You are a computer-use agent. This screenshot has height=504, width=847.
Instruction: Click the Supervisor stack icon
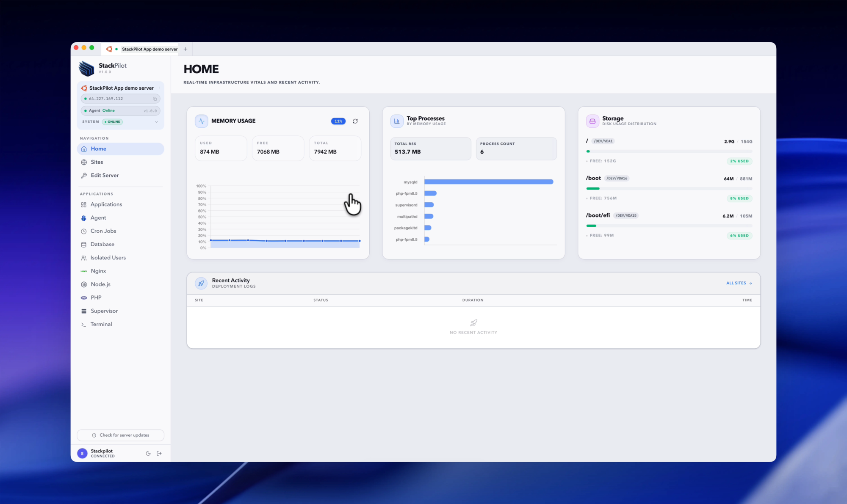tap(84, 311)
